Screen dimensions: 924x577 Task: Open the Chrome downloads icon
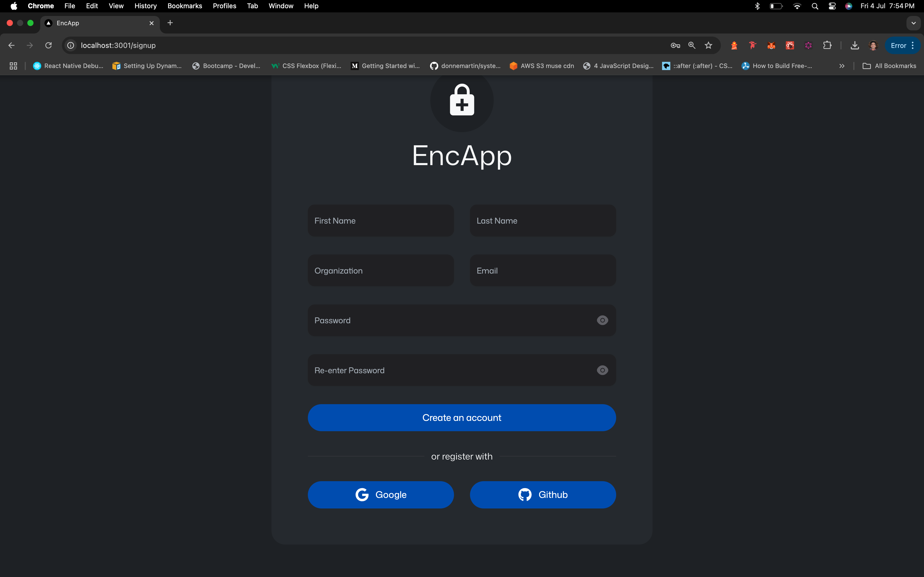coord(854,45)
